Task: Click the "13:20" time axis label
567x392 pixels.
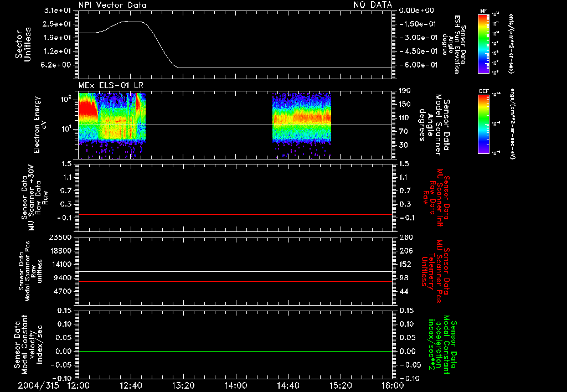Action: point(183,386)
